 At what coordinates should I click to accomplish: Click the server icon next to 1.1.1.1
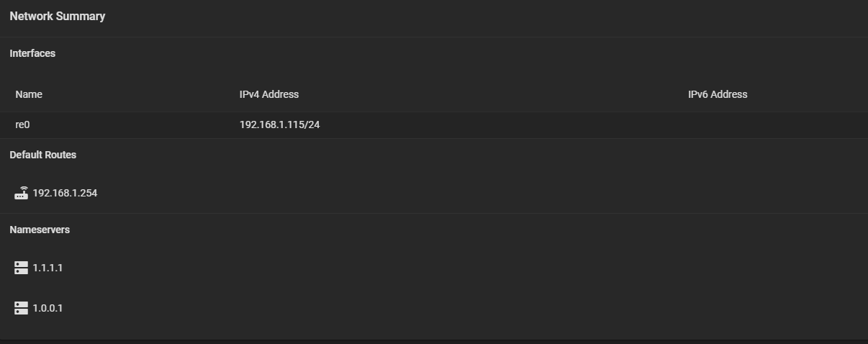pos(22,268)
